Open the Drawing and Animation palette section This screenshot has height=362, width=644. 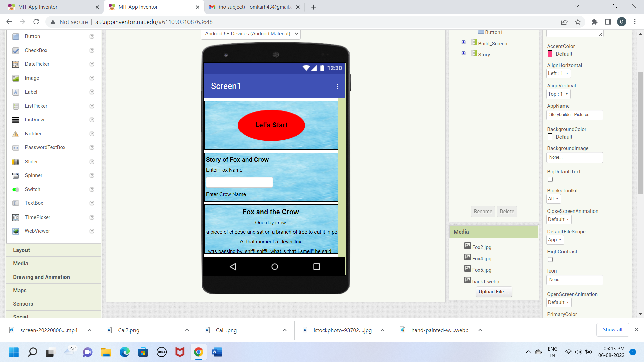(x=42, y=277)
